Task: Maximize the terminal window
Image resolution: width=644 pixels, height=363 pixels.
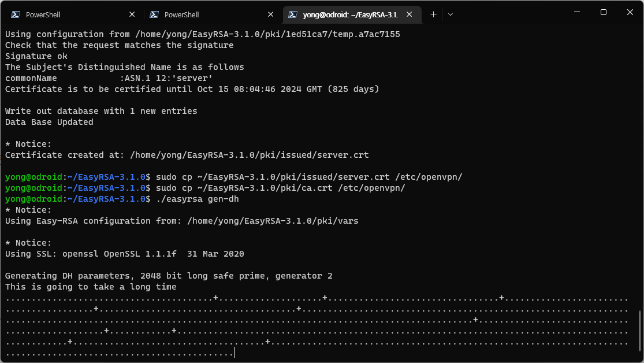Action: tap(604, 12)
